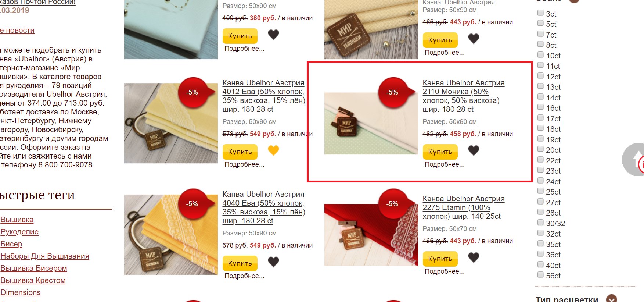
Task: Open Канва Ubelhor 4012 Ева product link
Action: tap(264, 96)
